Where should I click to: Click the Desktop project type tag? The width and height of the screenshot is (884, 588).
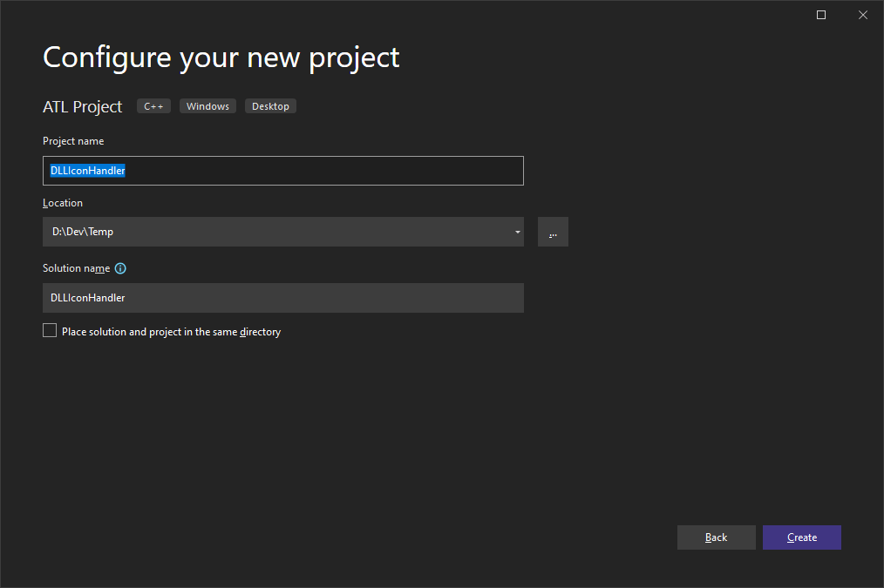[270, 106]
